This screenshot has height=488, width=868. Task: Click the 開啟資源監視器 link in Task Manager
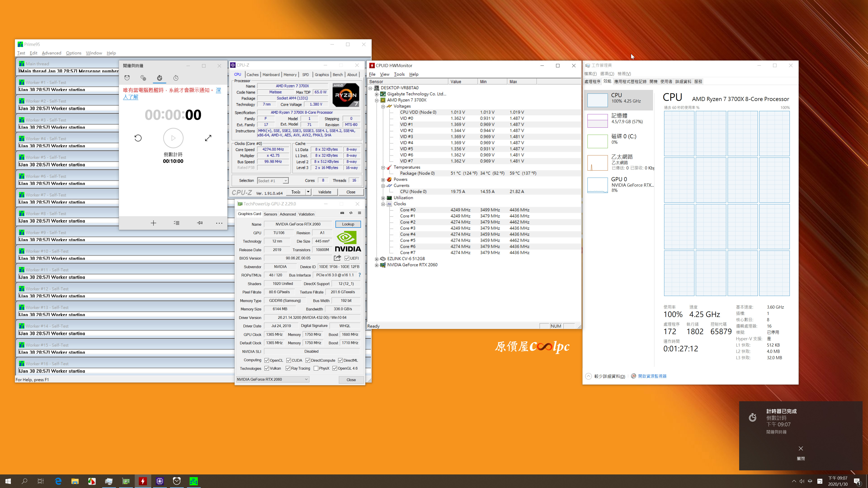(x=652, y=376)
